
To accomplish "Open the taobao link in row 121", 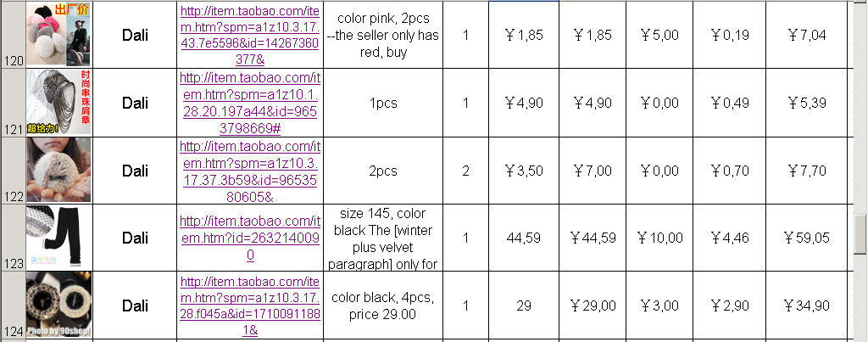I will coord(250,103).
